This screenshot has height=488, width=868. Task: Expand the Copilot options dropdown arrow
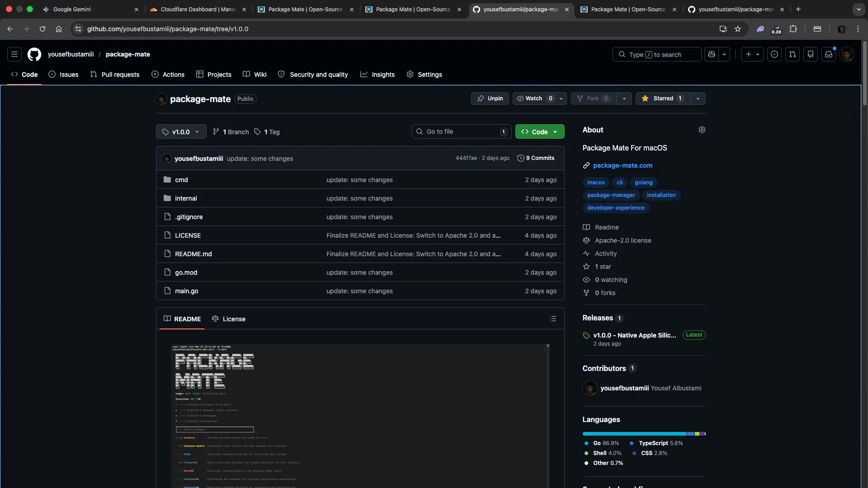(724, 54)
